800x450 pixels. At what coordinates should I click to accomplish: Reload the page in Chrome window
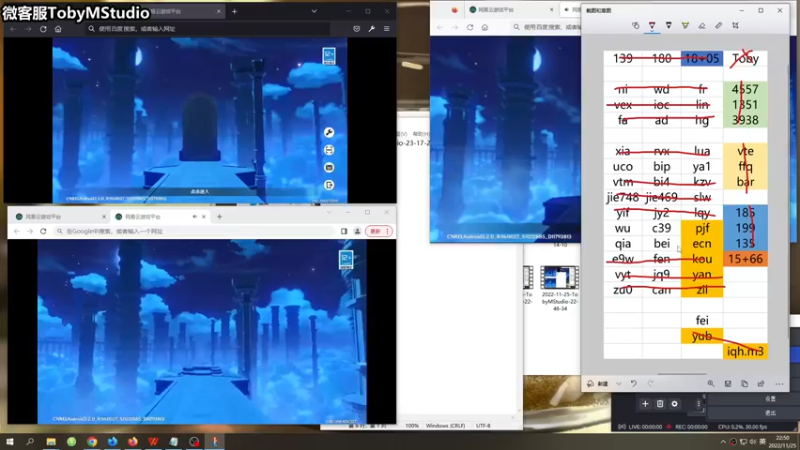[43, 232]
